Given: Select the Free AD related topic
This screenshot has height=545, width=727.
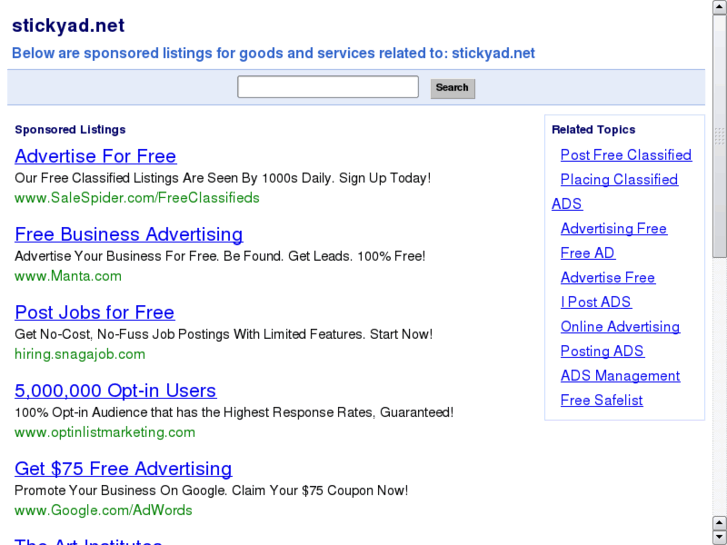Looking at the screenshot, I should click(x=588, y=253).
